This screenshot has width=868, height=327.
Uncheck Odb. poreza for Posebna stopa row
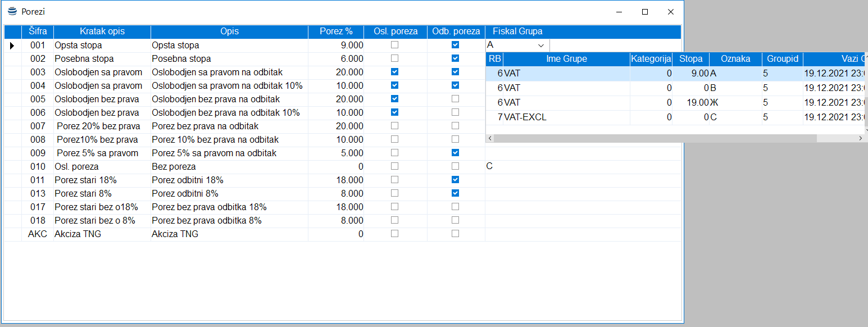click(x=455, y=58)
